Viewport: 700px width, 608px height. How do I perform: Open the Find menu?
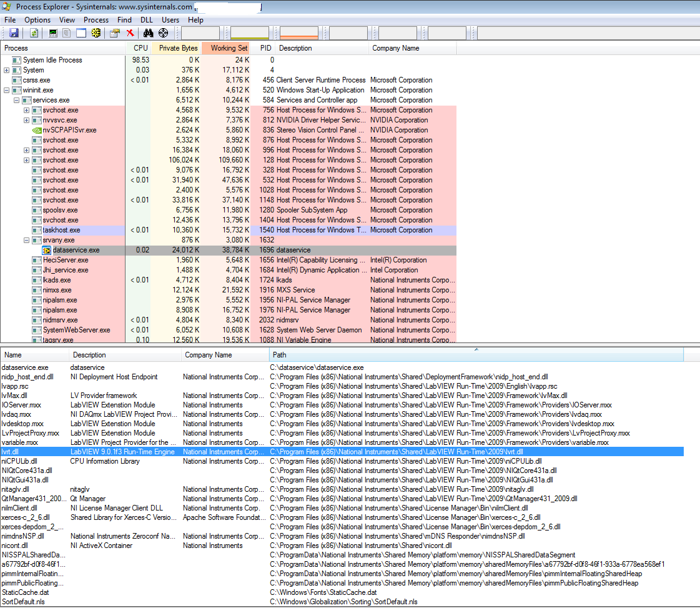click(124, 20)
